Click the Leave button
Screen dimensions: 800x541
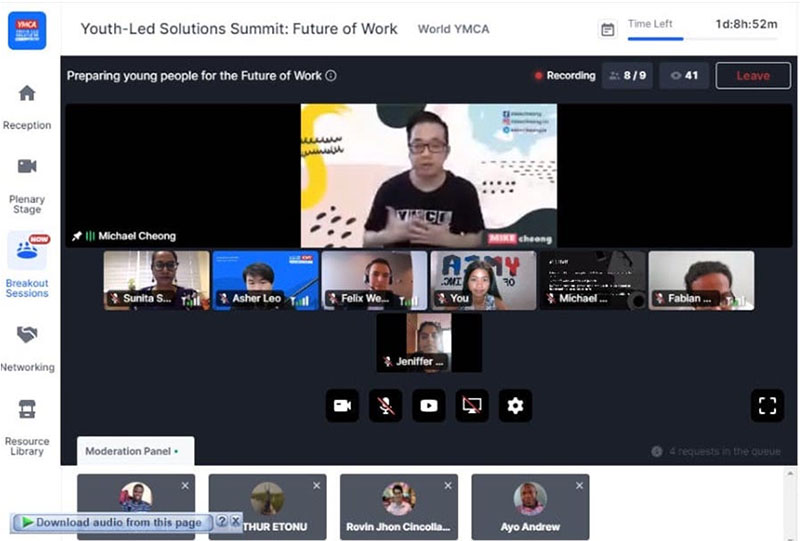pos(753,76)
